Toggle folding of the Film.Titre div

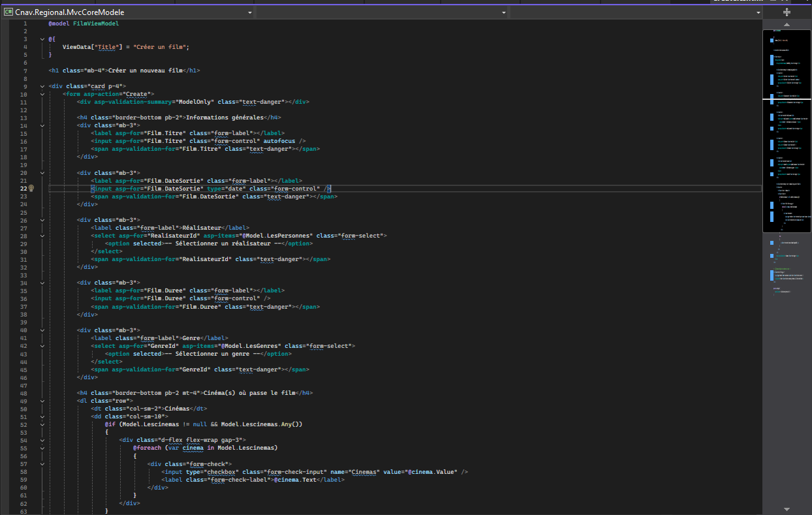point(42,125)
